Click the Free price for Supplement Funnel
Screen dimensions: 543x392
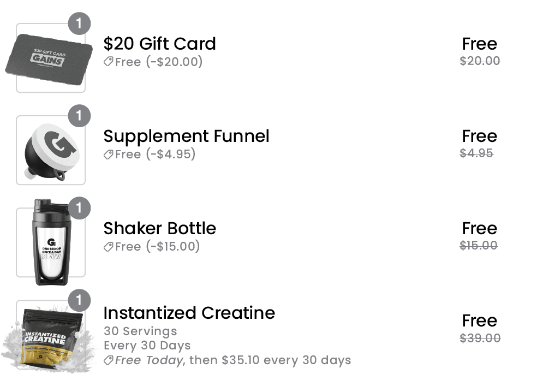point(479,136)
